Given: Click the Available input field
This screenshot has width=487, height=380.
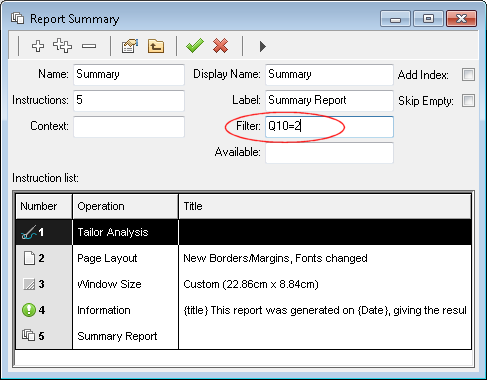Looking at the screenshot, I should pos(329,153).
